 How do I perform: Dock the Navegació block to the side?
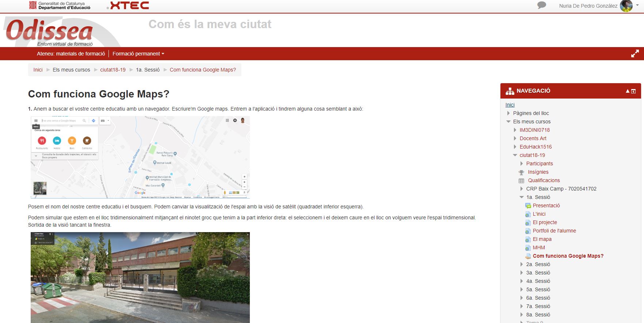click(633, 91)
